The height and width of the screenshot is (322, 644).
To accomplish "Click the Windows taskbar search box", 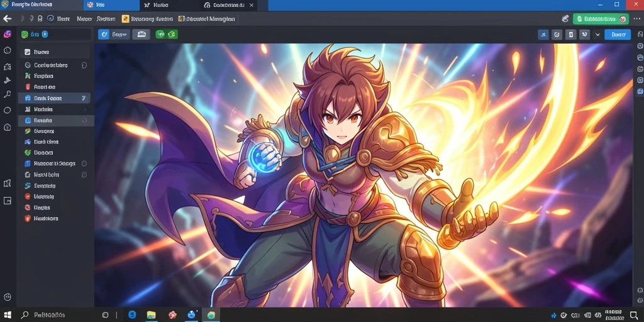I will click(x=57, y=315).
